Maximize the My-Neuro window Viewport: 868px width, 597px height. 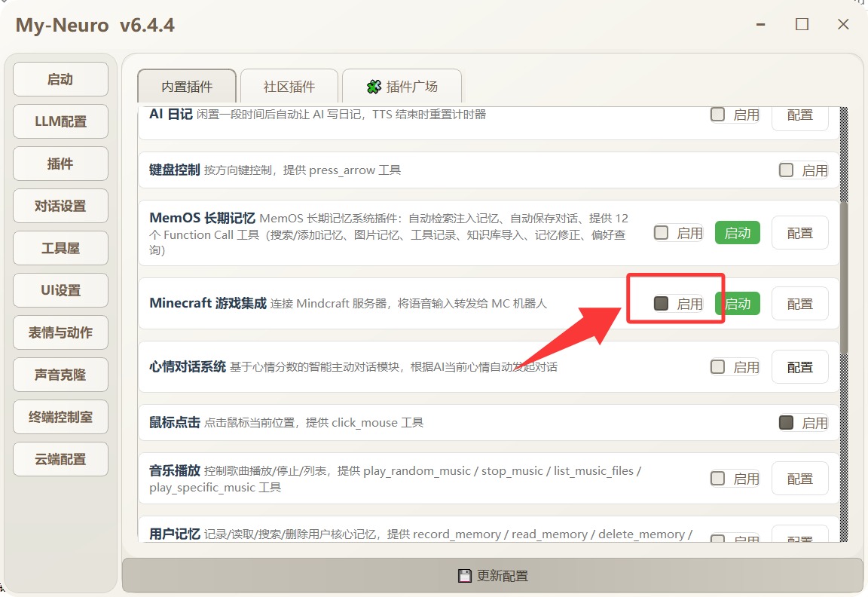click(x=802, y=24)
